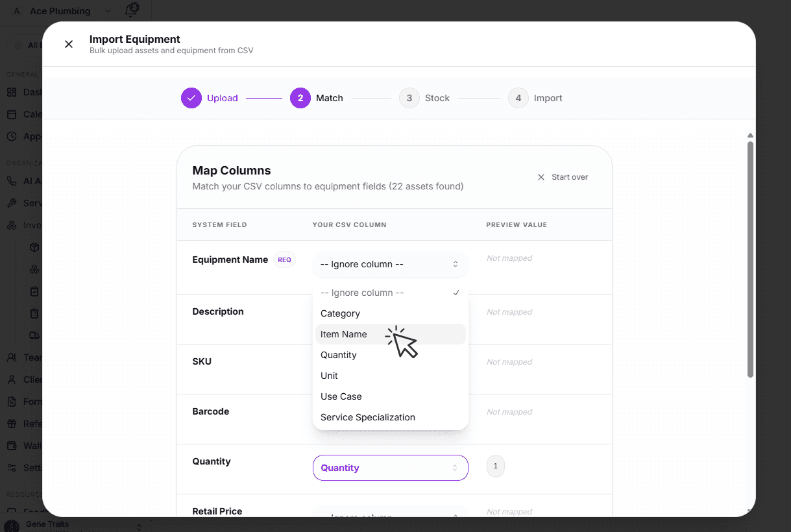Image resolution: width=791 pixels, height=532 pixels.
Task: Click the checkmark icon on Upload step
Action: point(191,98)
